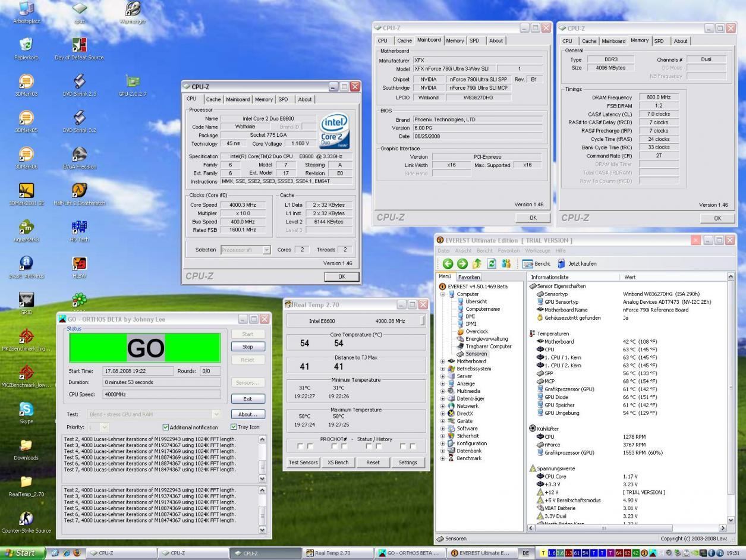Click XS Bench button in Real Temp
Image resolution: width=746 pixels, height=560 pixels.
pyautogui.click(x=338, y=463)
